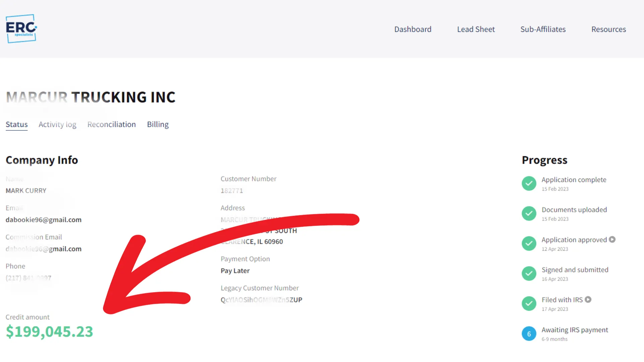Screen dimensions: 644x362
Task: Click the Documents uploaded checkmark icon
Action: (529, 214)
